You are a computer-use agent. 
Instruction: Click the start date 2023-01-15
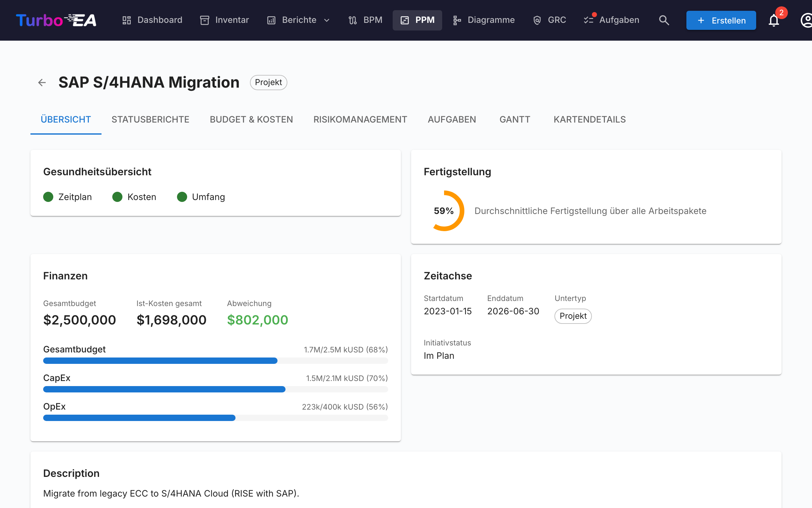(x=448, y=311)
